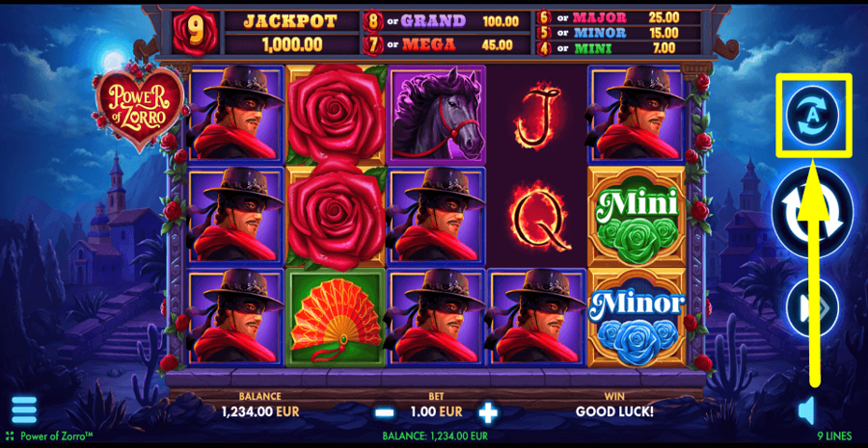Select the green Mini roses symbol
Image resolution: width=868 pixels, height=448 pixels.
point(637,218)
